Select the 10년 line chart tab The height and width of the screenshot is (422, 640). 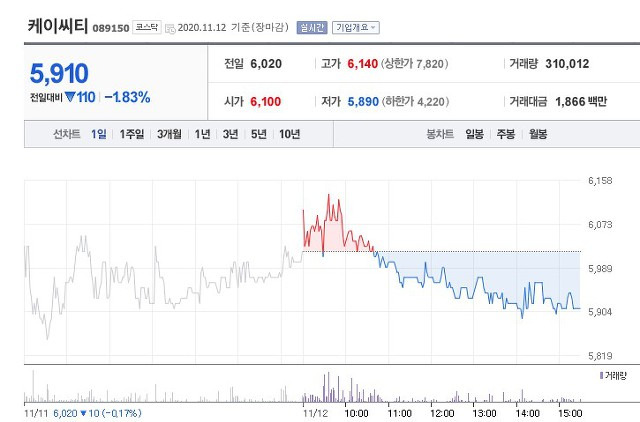click(290, 134)
